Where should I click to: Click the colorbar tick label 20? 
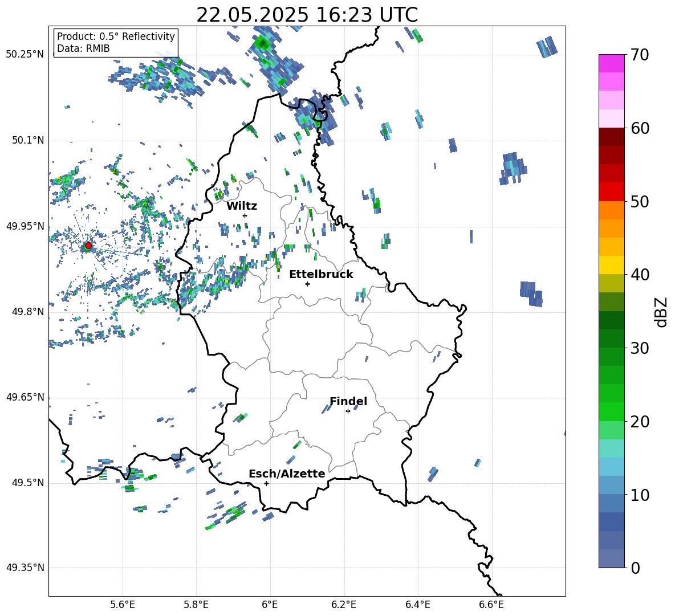point(640,422)
